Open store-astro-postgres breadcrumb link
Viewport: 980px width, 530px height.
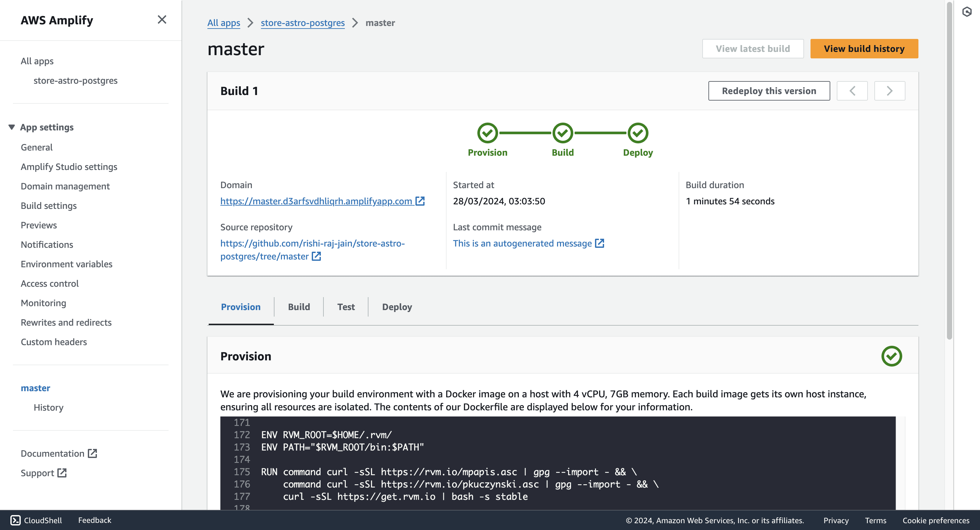[302, 23]
